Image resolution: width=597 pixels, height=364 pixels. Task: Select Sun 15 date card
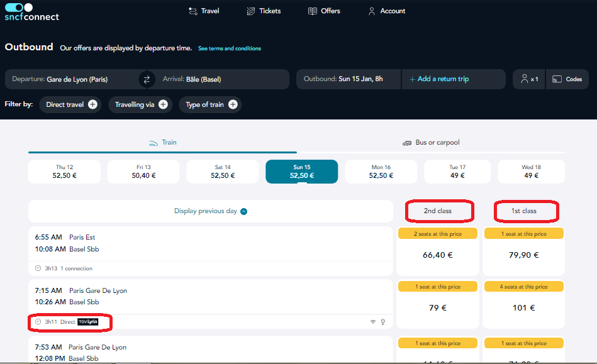(x=301, y=172)
